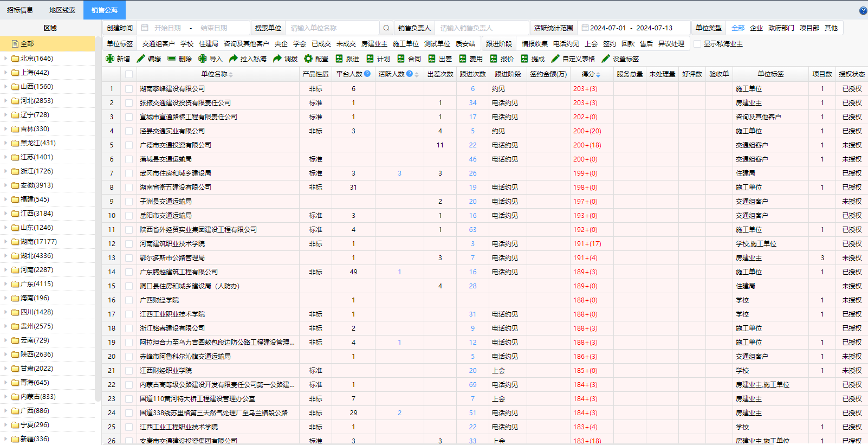This screenshot has width=868, height=445.
Task: Click the 新增 plus icon
Action: point(110,59)
